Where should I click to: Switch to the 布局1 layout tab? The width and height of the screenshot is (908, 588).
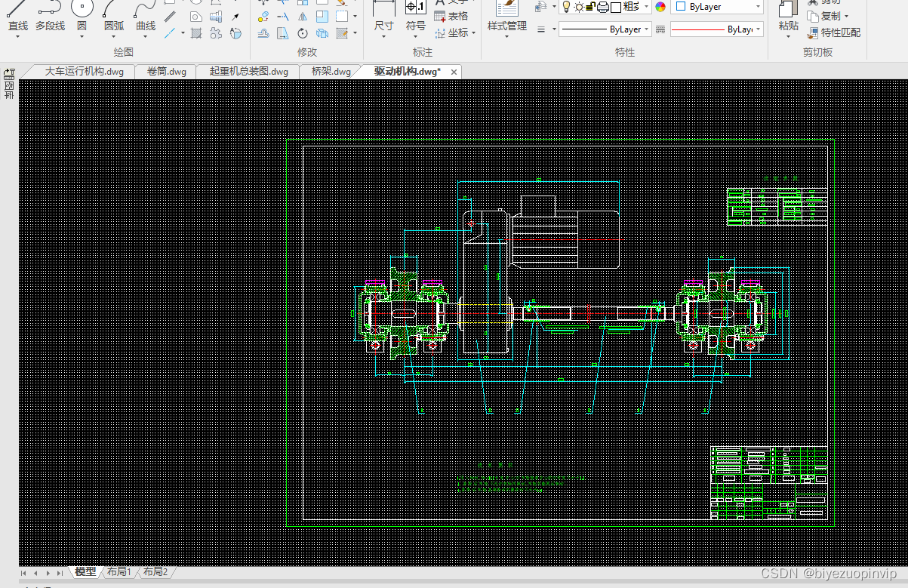119,572
